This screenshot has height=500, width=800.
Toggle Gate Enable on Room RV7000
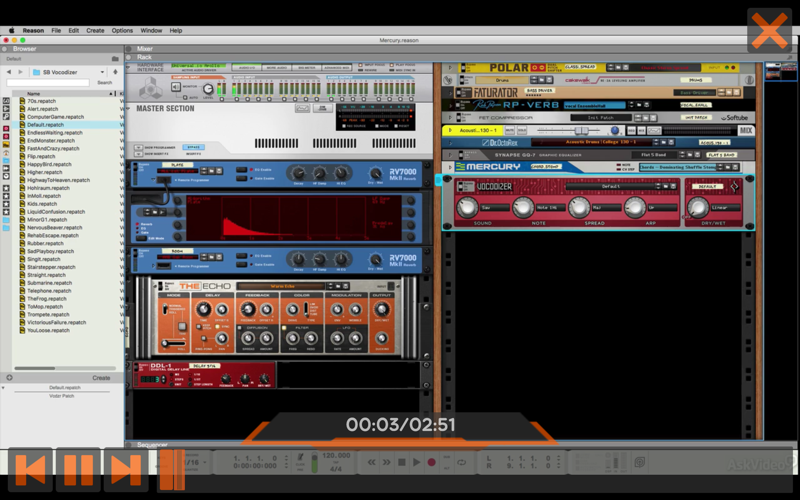click(x=241, y=264)
